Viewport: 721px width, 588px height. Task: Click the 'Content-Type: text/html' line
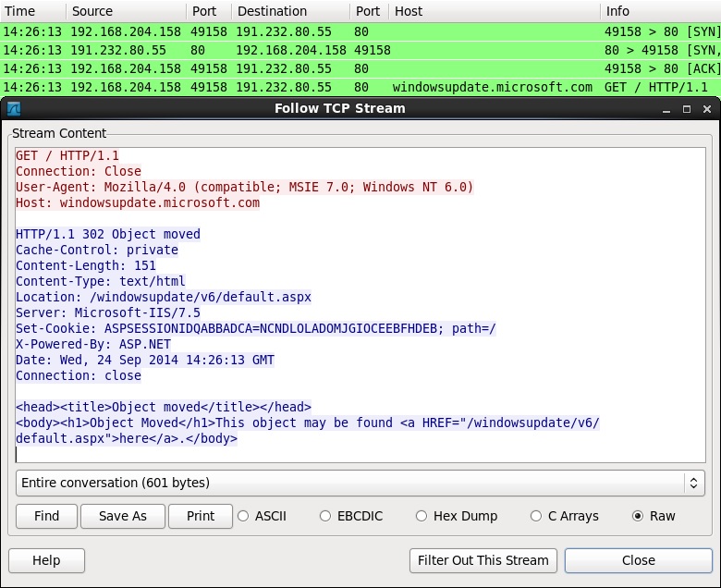(x=101, y=281)
